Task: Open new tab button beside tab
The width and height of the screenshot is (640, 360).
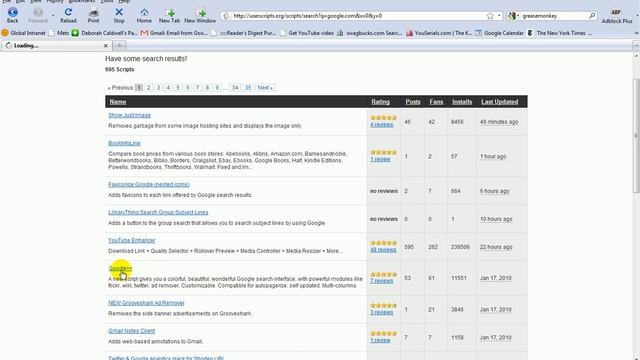Action: pyautogui.click(x=119, y=46)
